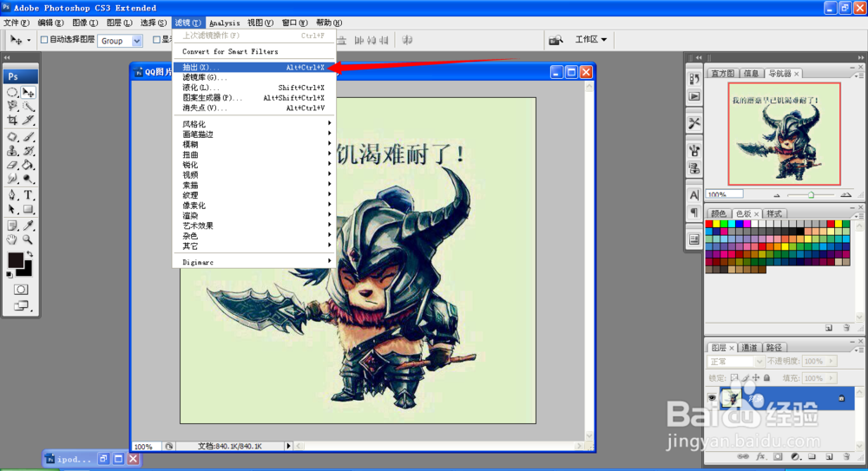Toggle 自动选择图层 checkbox
Viewport: 868px width, 471px height.
pos(44,40)
